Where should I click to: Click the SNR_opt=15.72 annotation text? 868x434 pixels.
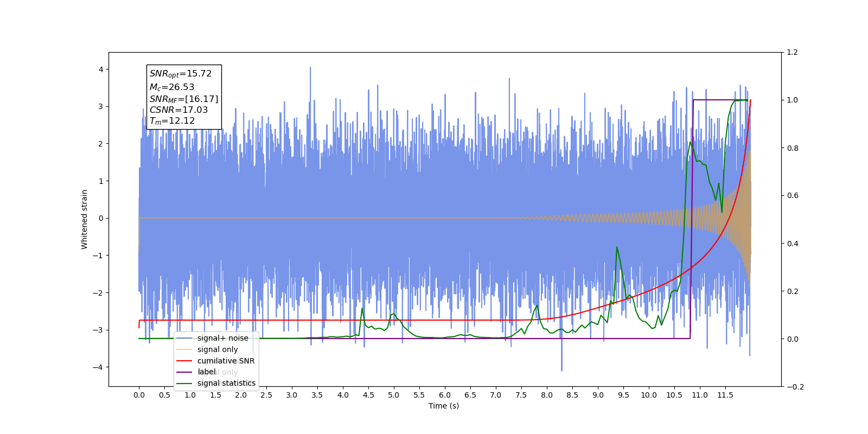point(181,74)
